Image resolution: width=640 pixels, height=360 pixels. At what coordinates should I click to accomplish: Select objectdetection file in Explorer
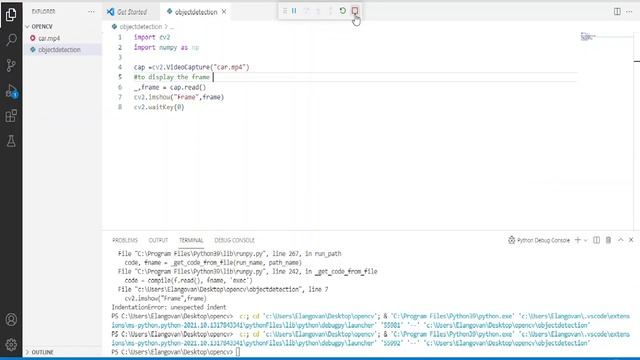click(59, 50)
